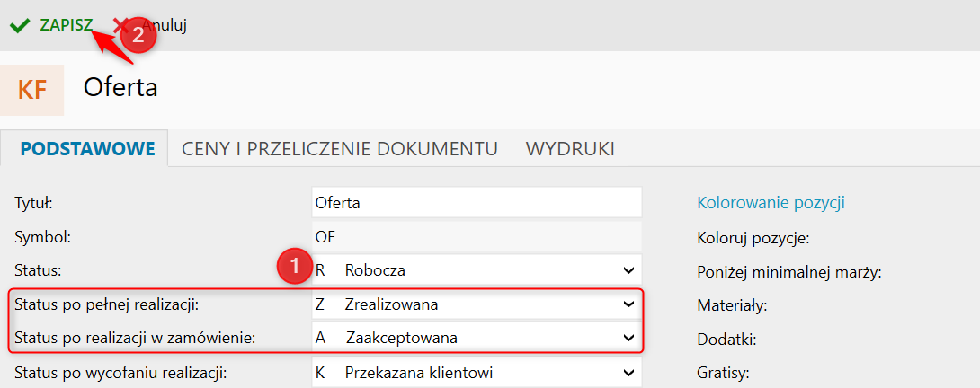Image resolution: width=980 pixels, height=388 pixels.
Task: Select the Koloruj pozycje label
Action: [753, 238]
